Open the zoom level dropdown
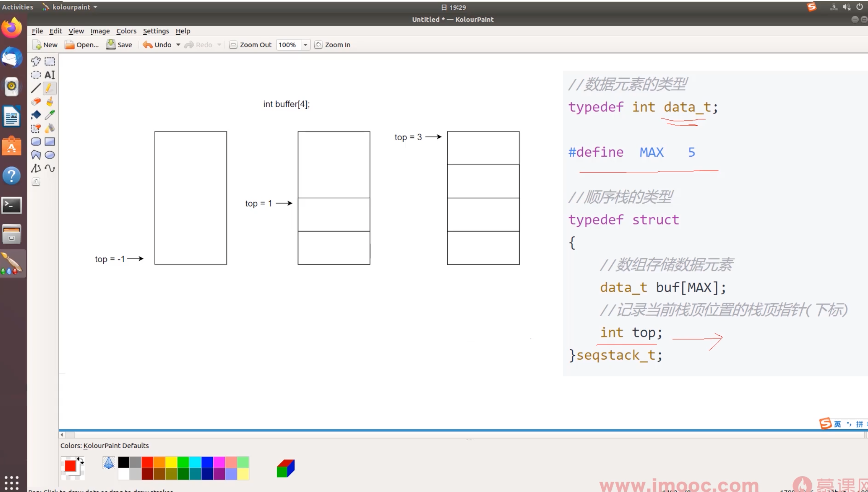This screenshot has height=492, width=868. [305, 45]
